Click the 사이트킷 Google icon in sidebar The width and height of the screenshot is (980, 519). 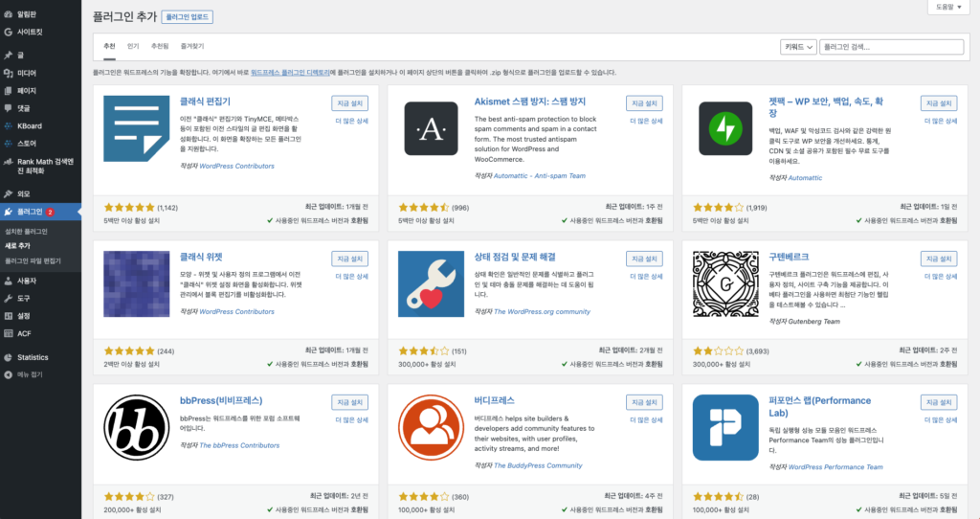tap(8, 32)
